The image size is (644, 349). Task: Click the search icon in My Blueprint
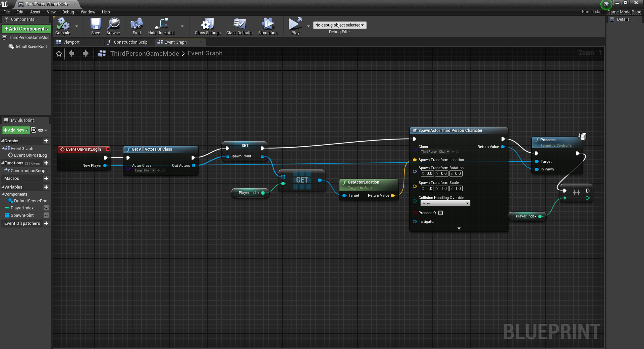point(33,130)
